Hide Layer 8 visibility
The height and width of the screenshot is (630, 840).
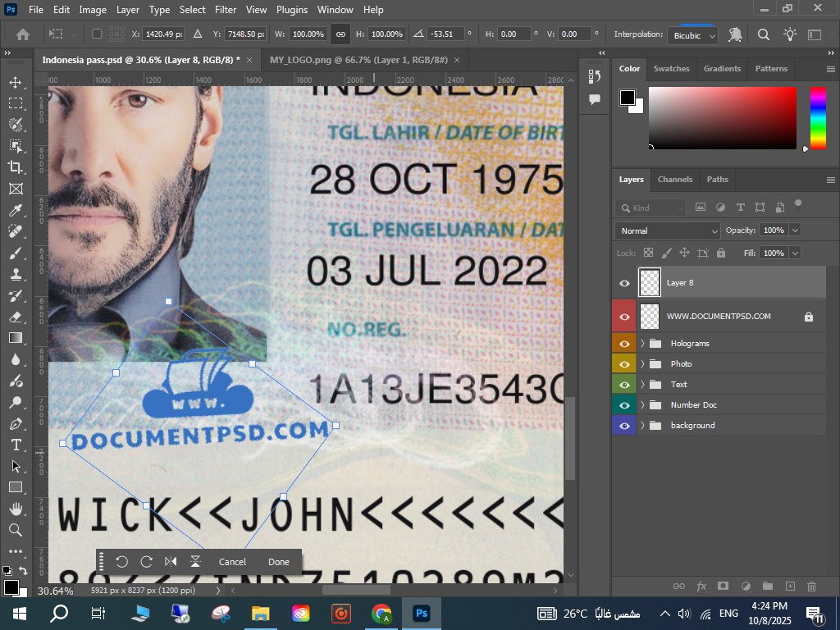pos(624,283)
